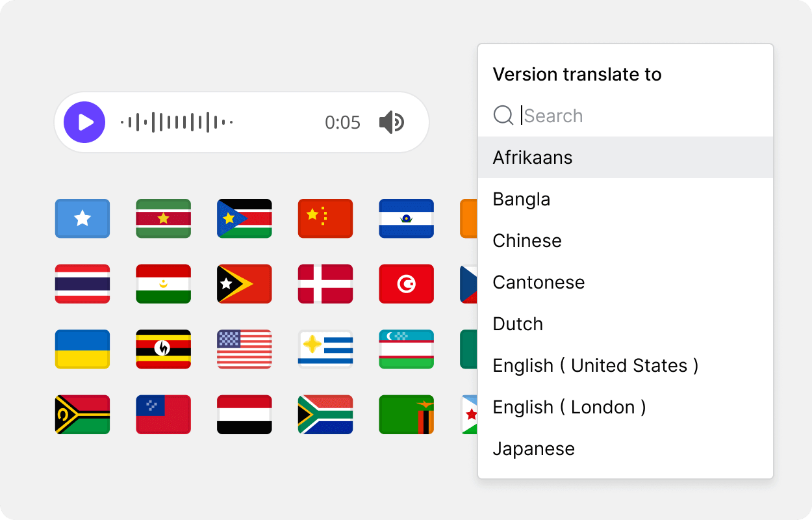Select the Somalia blue star flag
The width and height of the screenshot is (812, 520).
tap(82, 218)
